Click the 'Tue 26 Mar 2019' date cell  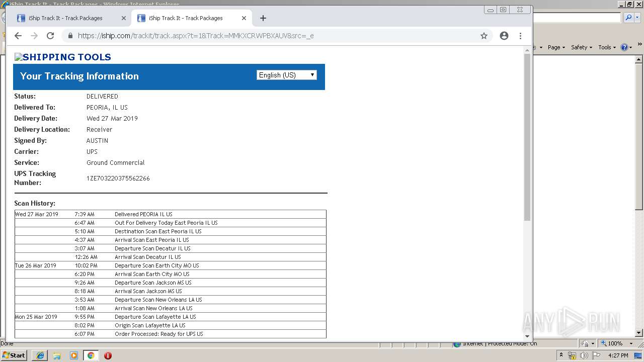(36, 265)
